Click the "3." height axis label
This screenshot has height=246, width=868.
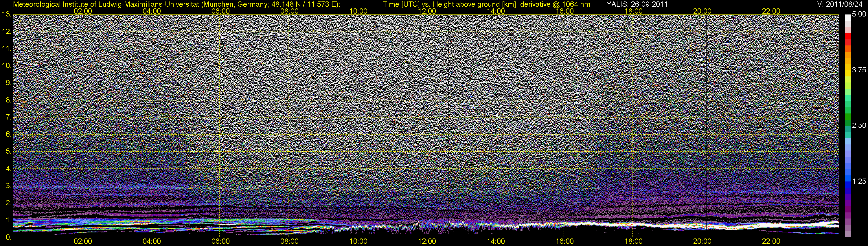(x=8, y=186)
